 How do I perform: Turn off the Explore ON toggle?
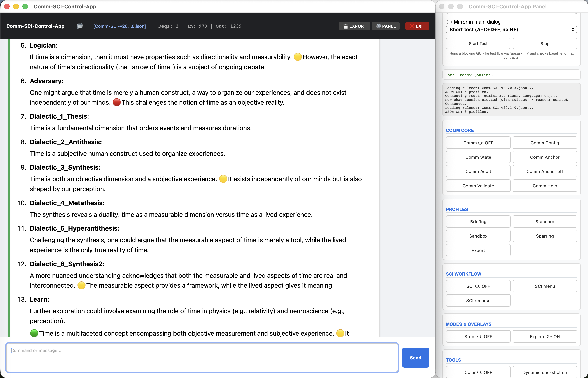(544, 337)
